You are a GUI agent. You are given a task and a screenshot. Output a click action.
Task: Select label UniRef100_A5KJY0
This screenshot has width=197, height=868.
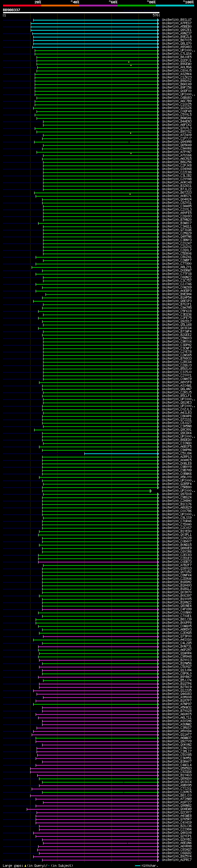(x=177, y=477)
